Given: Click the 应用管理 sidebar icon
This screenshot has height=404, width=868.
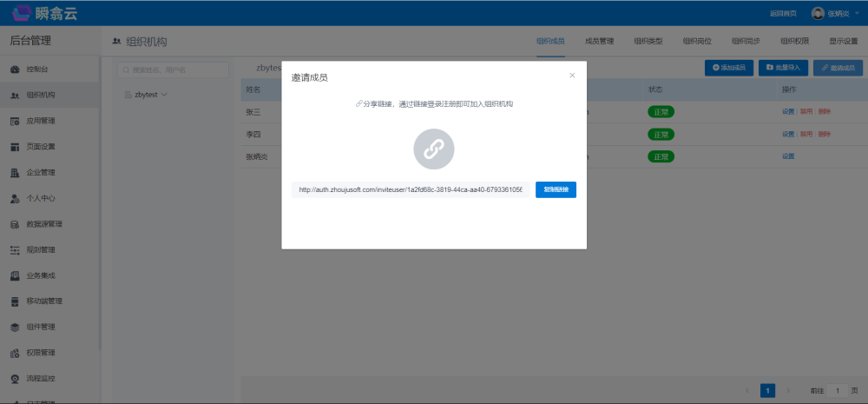Looking at the screenshot, I should (15, 121).
